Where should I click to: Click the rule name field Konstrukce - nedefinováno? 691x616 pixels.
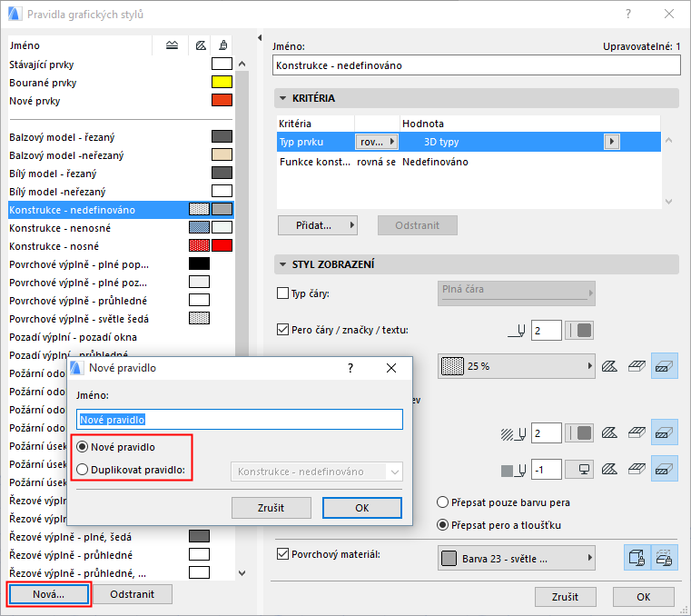pos(477,65)
